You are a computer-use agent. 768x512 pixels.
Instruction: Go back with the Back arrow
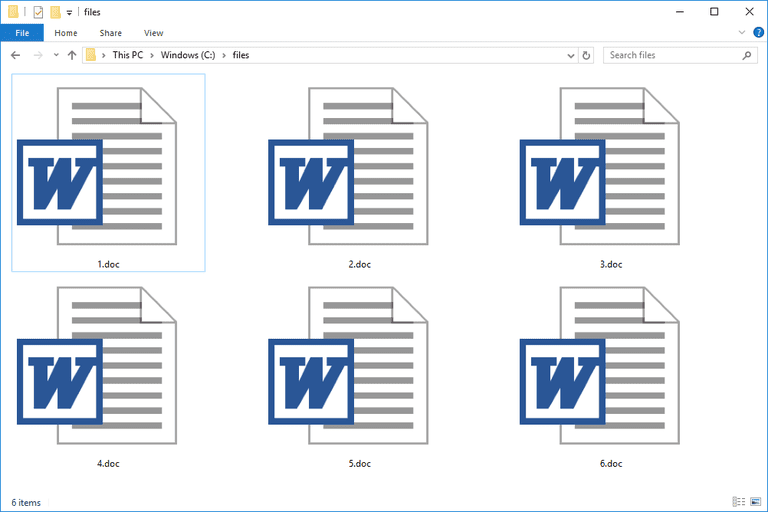[x=16, y=55]
